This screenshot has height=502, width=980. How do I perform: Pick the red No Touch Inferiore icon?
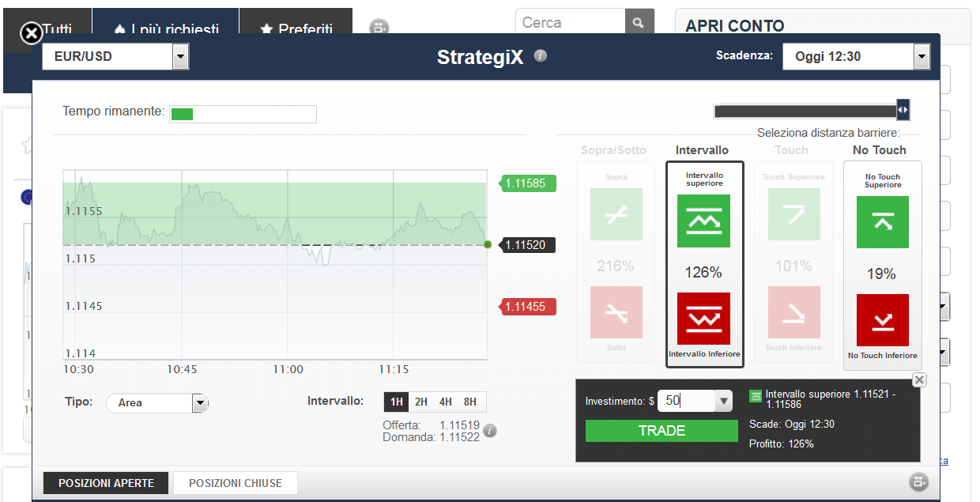click(x=883, y=320)
